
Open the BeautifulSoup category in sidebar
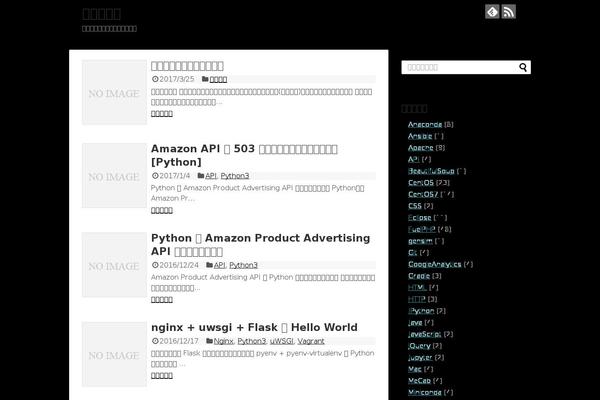431,171
